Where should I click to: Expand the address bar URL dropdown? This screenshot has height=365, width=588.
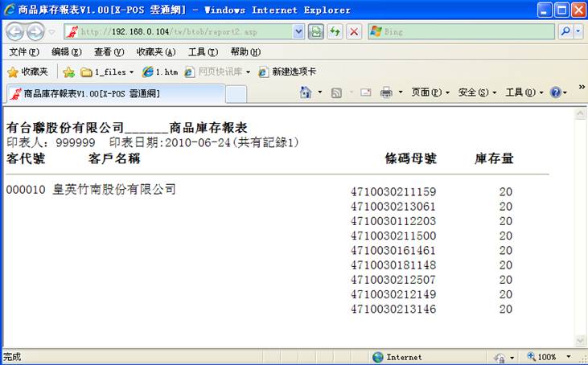298,31
